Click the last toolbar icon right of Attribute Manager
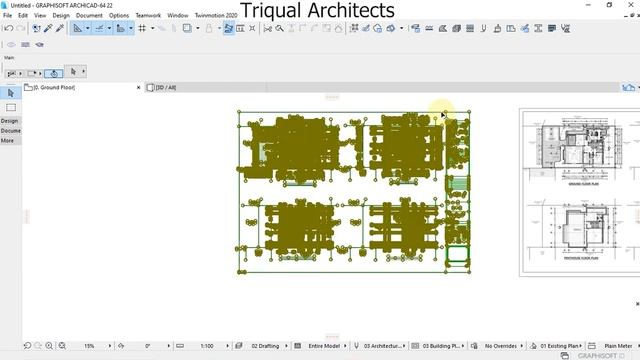The image size is (640, 360). pyautogui.click(x=565, y=28)
